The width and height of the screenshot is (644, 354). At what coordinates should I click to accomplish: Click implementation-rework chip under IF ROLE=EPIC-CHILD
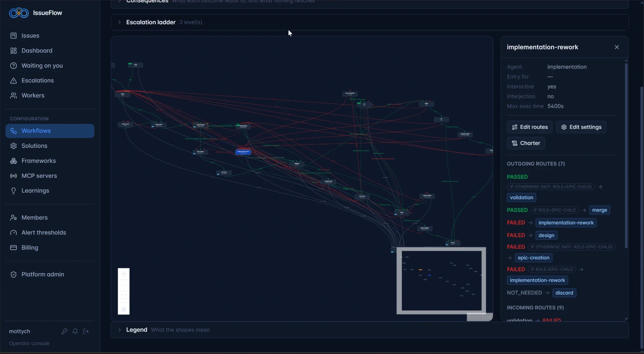click(537, 280)
